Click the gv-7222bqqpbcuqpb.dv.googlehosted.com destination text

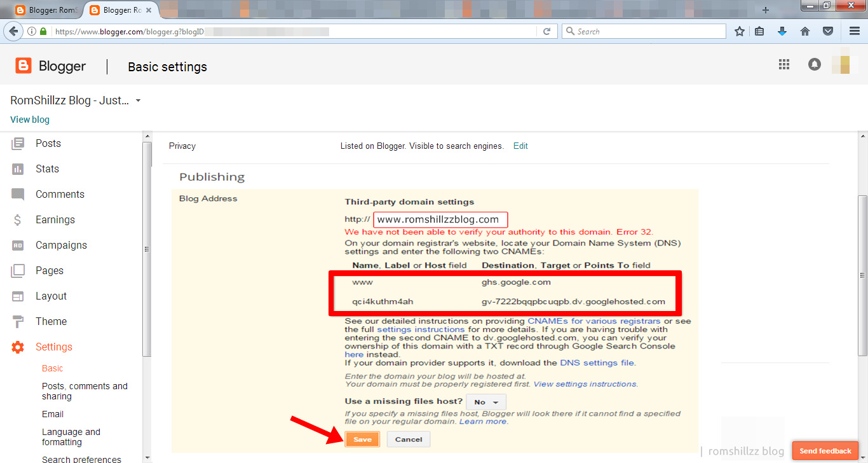tap(574, 301)
